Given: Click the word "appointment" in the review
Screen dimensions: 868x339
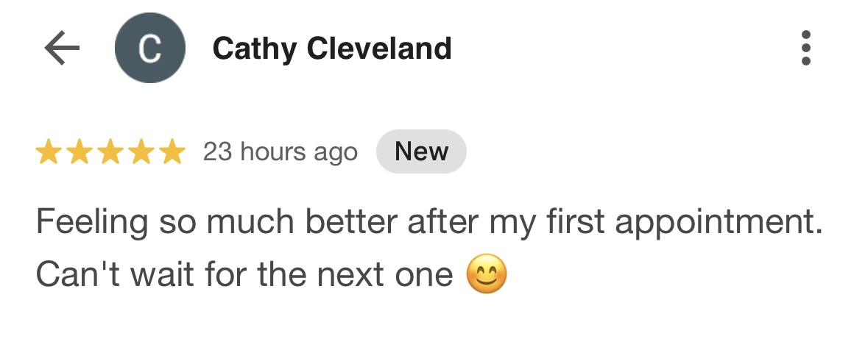Looking at the screenshot, I should point(718,223).
